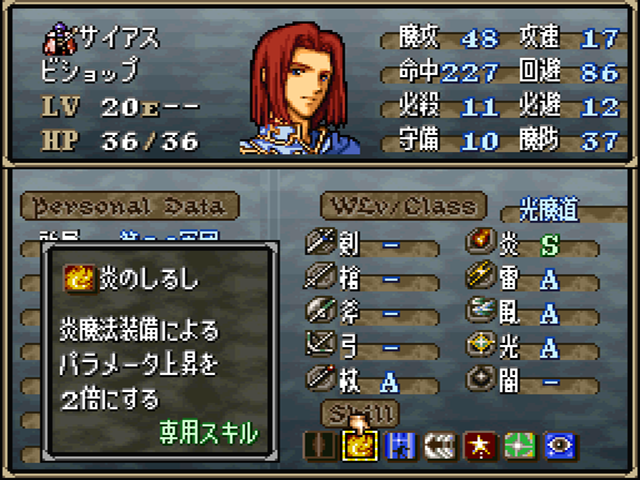This screenshot has width=640, height=480.
Task: Select the sword weapon rank icon
Action: point(321,241)
